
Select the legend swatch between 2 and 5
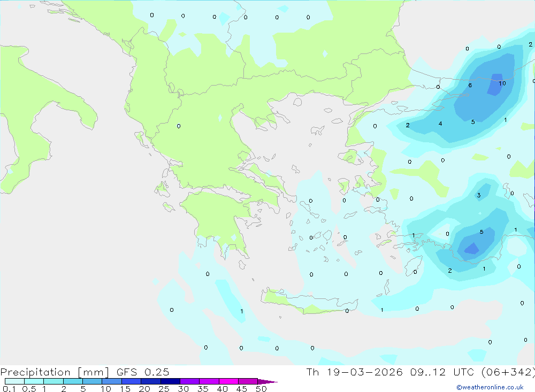click(73, 381)
